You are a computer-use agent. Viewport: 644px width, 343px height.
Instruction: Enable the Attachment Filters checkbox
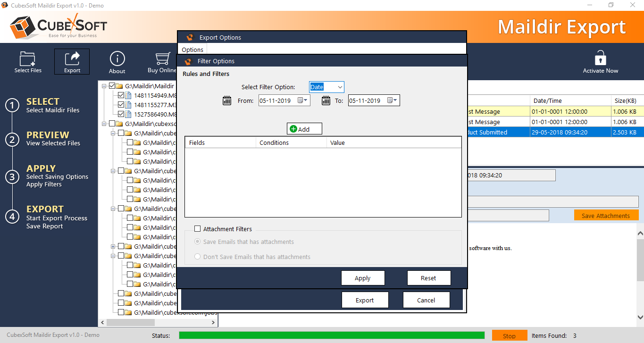click(198, 229)
